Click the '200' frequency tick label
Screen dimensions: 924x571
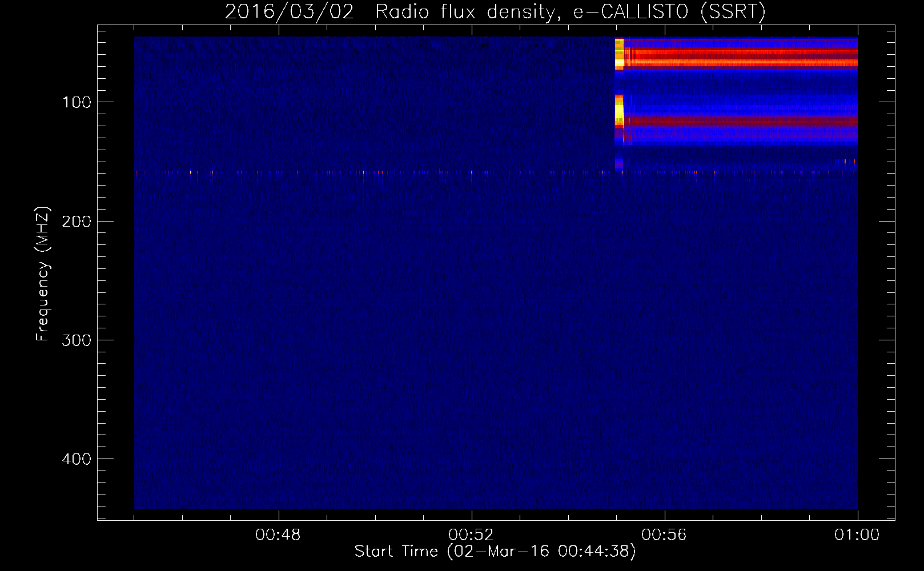click(x=77, y=221)
